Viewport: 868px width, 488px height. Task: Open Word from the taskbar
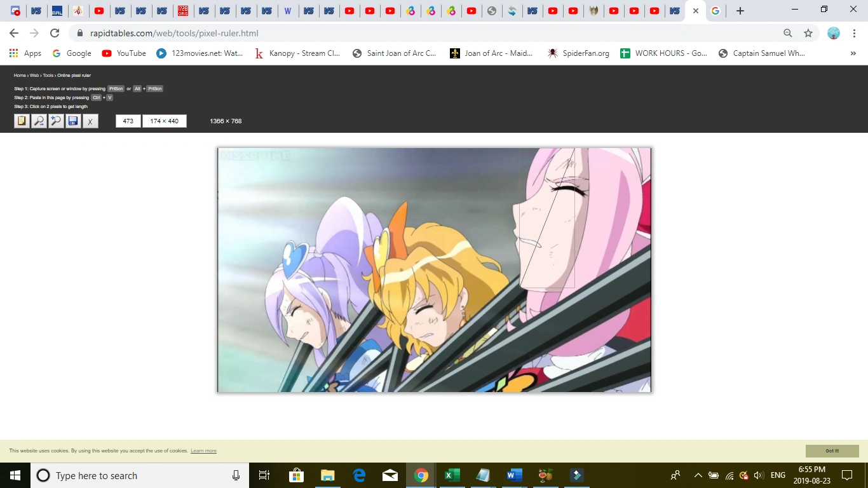(x=515, y=475)
